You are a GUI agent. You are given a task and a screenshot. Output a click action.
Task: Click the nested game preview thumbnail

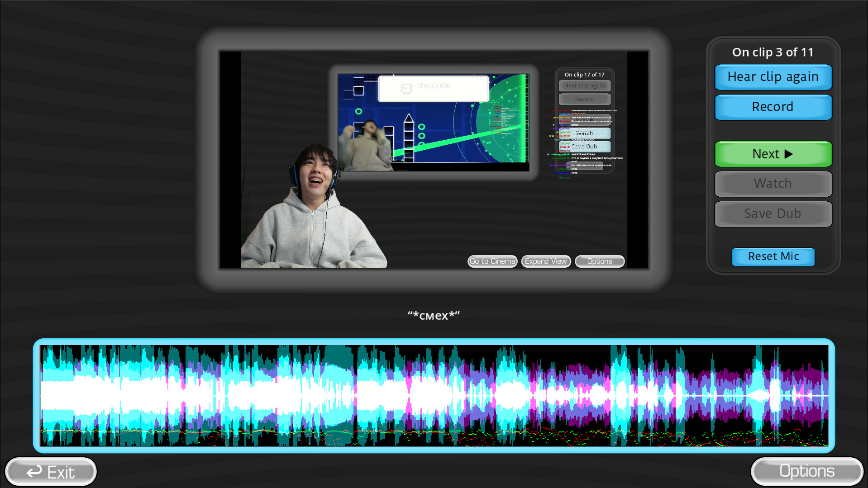click(433, 122)
